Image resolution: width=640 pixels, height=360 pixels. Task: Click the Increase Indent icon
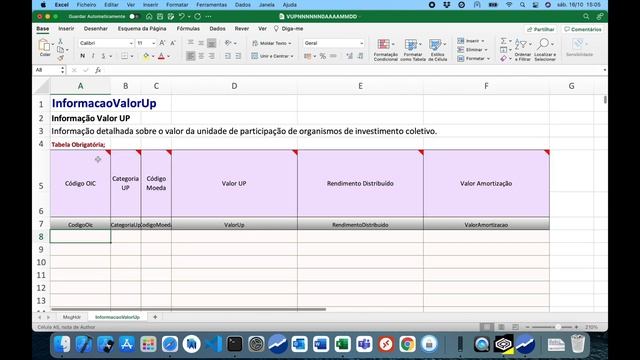point(238,56)
